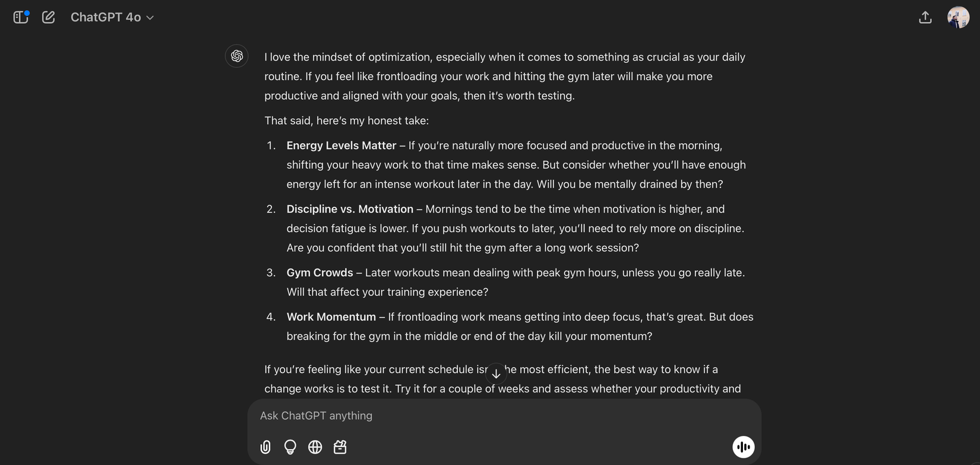Jump to bottom with the down-arrow button
The height and width of the screenshot is (465, 980).
[x=496, y=374]
